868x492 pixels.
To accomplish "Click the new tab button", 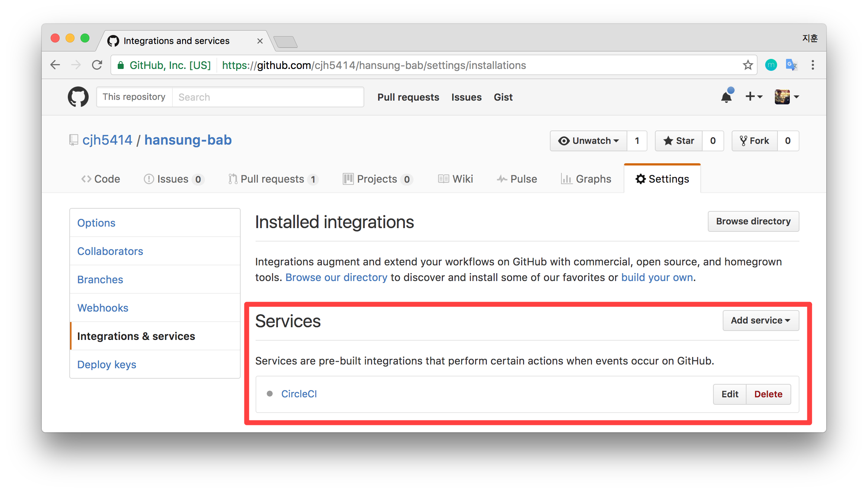I will pyautogui.click(x=285, y=42).
